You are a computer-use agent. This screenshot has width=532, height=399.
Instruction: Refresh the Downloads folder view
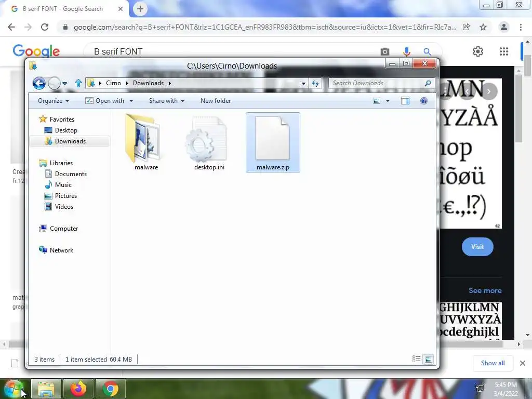[315, 83]
